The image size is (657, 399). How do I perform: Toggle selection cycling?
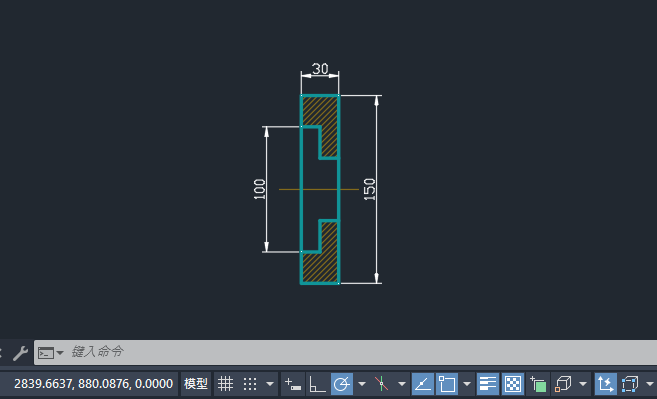point(538,383)
